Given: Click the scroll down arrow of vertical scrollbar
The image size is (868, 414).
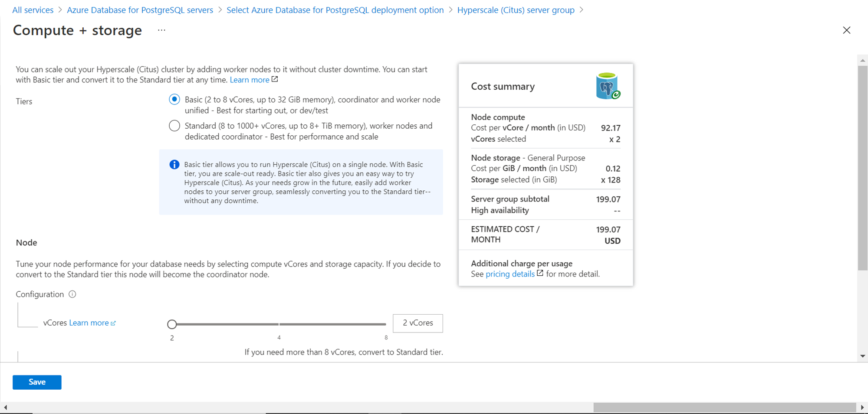Looking at the screenshot, I should coord(862,356).
